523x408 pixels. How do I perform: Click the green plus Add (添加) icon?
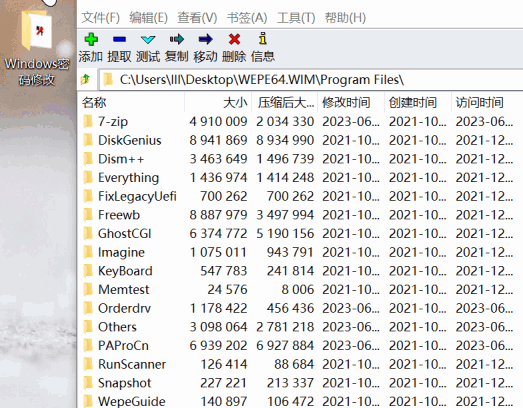tap(91, 39)
